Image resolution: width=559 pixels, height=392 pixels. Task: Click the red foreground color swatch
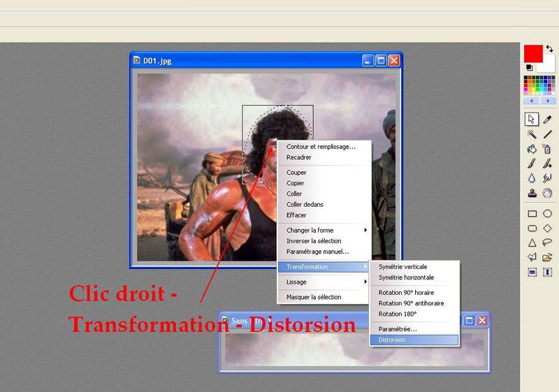coord(533,53)
